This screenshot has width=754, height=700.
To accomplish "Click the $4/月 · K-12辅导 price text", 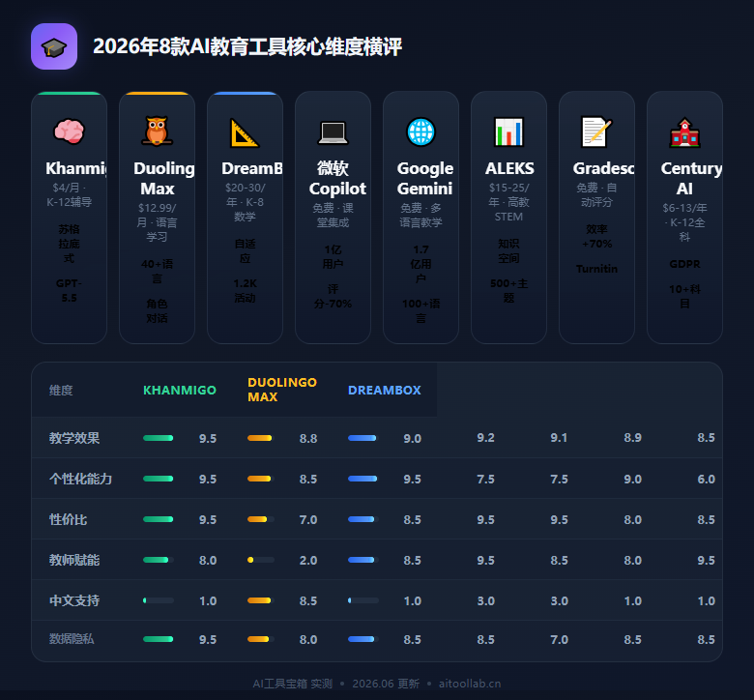I will point(69,195).
